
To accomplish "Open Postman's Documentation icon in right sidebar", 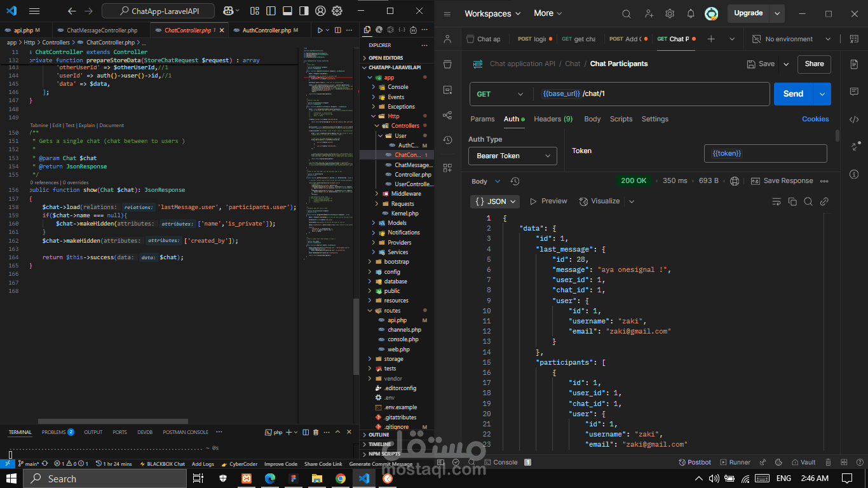I will click(854, 64).
